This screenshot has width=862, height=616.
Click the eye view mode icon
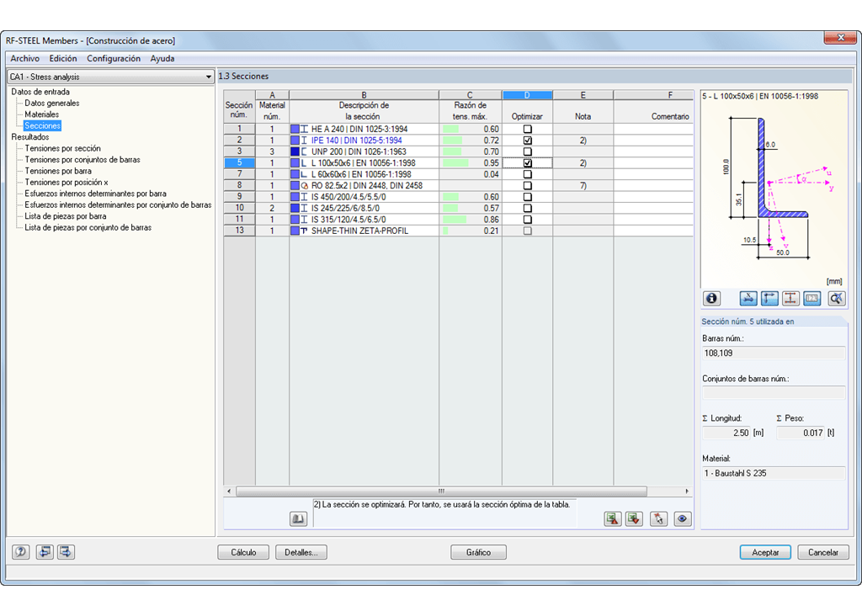coord(682,518)
